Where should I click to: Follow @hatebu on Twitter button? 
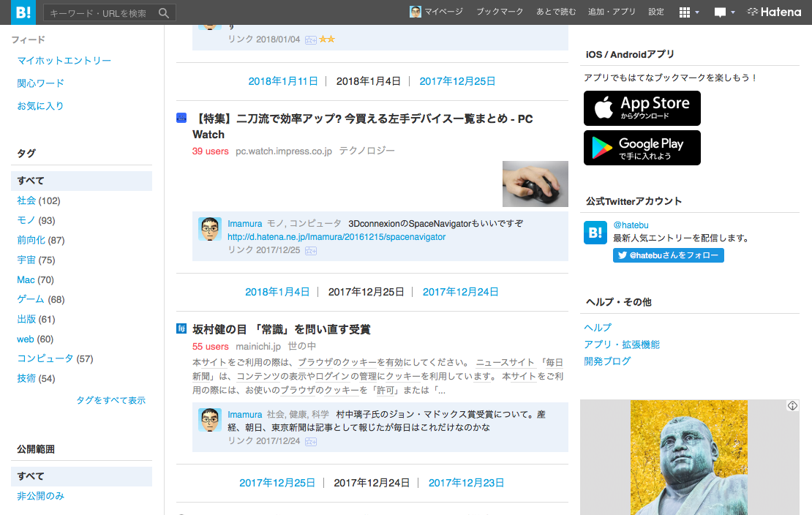[x=668, y=255]
